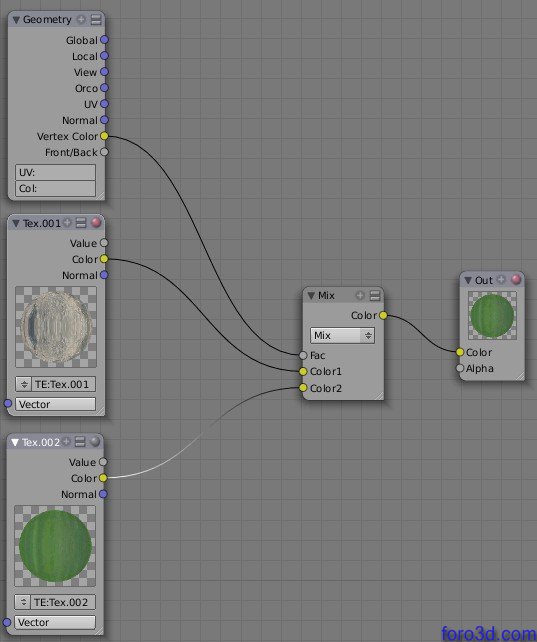Select the Out node title
Image resolution: width=537 pixels, height=642 pixels.
tap(483, 280)
